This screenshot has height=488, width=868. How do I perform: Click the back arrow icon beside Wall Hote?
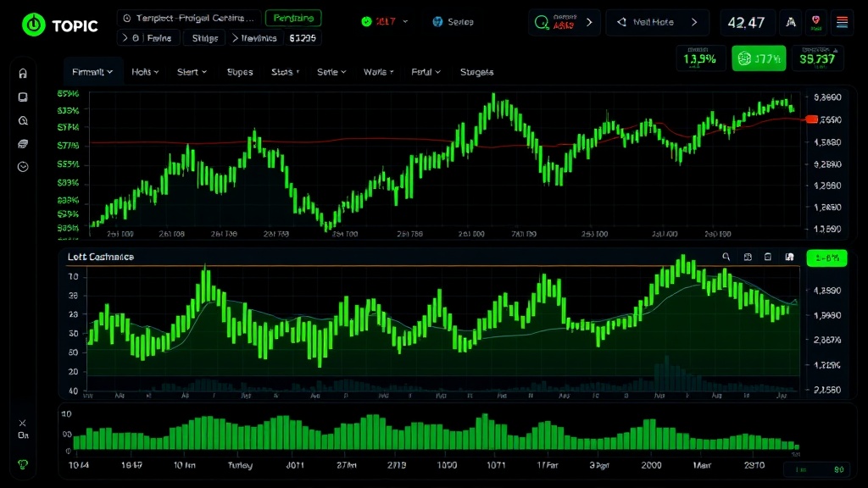coord(621,22)
